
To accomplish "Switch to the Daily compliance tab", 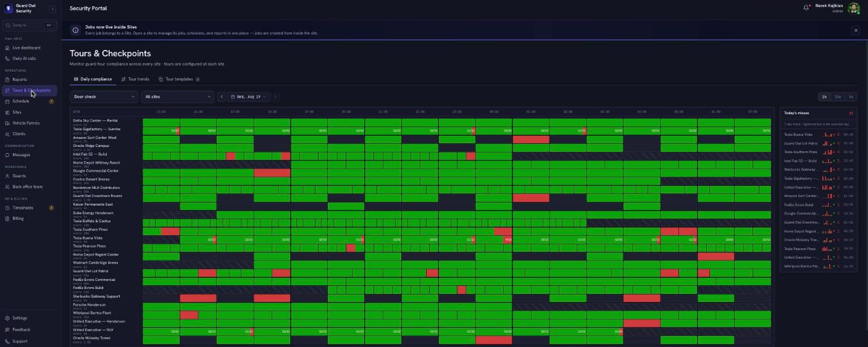I will [x=93, y=79].
